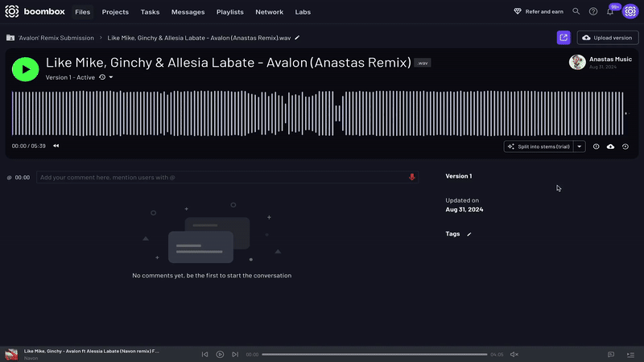Click the Split into stems (trial) button
This screenshot has height=362, width=644.
tap(539, 146)
